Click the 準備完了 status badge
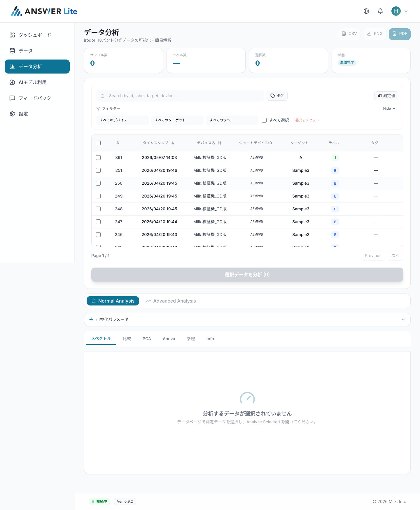 [x=347, y=63]
